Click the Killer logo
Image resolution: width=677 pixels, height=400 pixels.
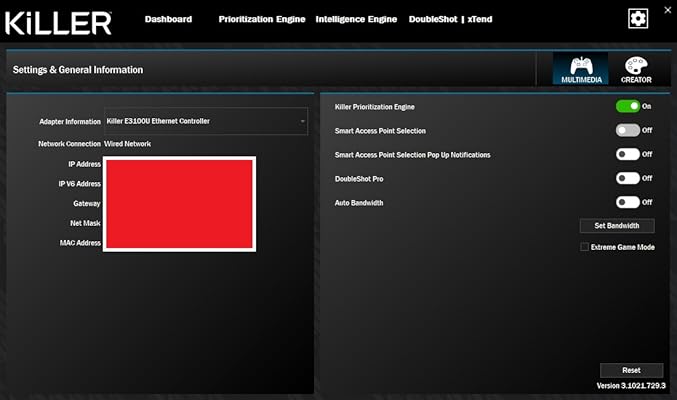(x=58, y=21)
